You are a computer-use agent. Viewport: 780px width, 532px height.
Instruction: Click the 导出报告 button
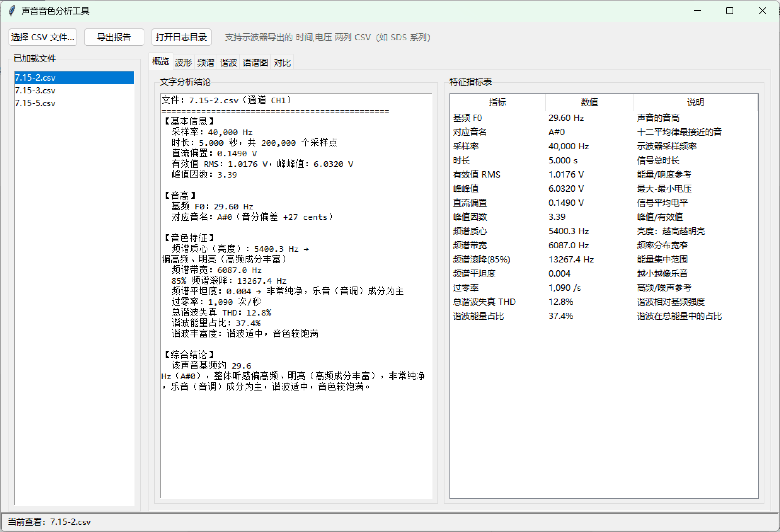114,37
